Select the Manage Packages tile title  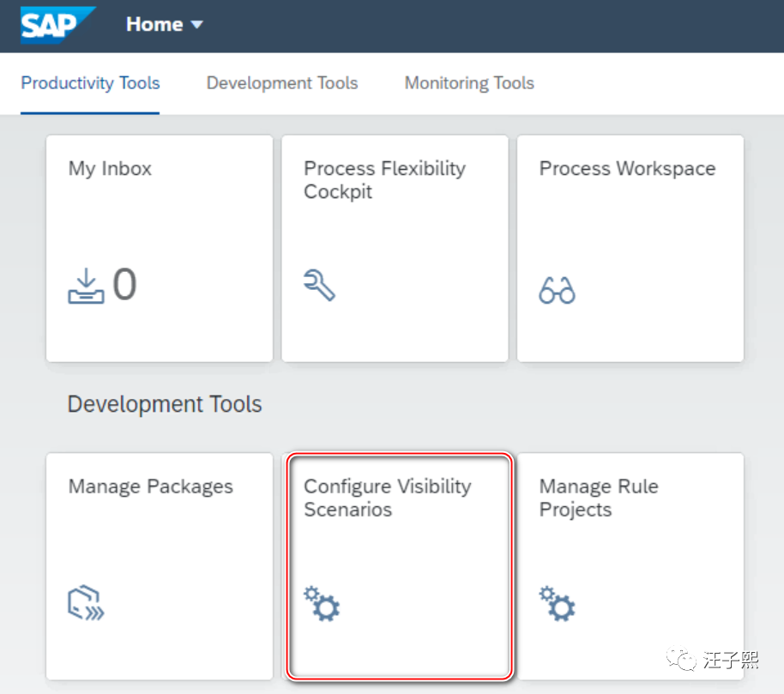150,486
